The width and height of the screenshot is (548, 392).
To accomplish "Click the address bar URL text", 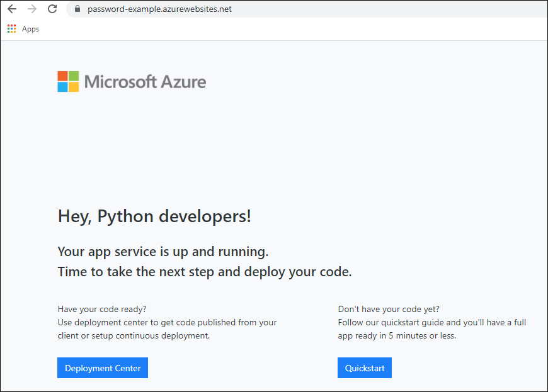I will click(159, 9).
